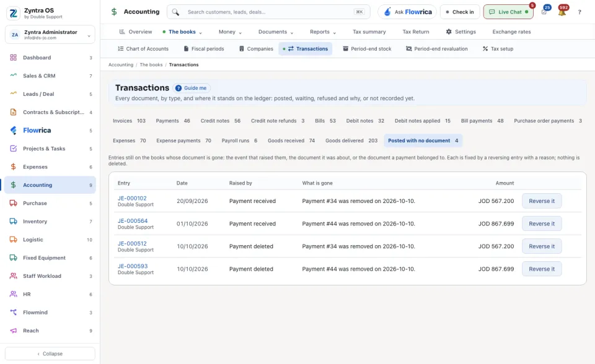Filter by Bill payments 48
Screen dimensions: 595x364
(482, 121)
